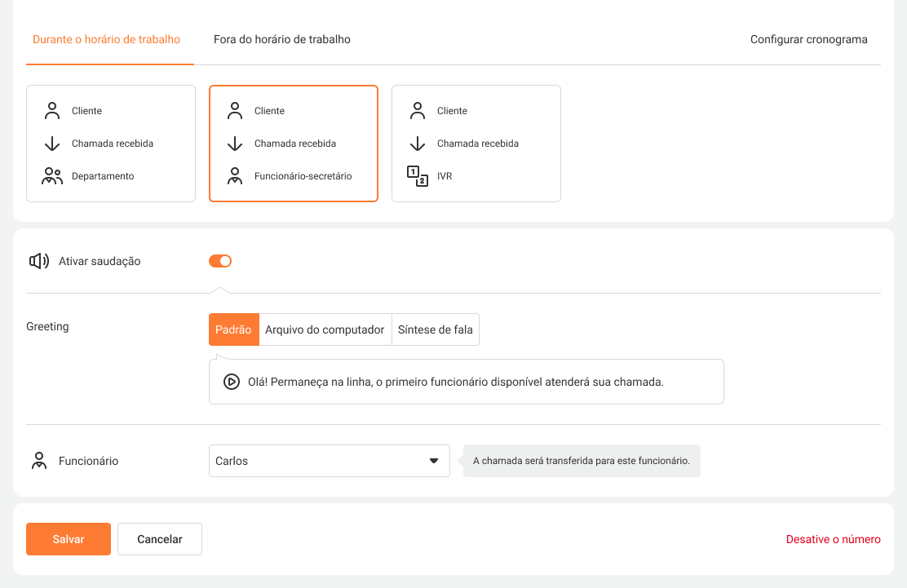
Task: Click Desative o número link
Action: [x=833, y=539]
